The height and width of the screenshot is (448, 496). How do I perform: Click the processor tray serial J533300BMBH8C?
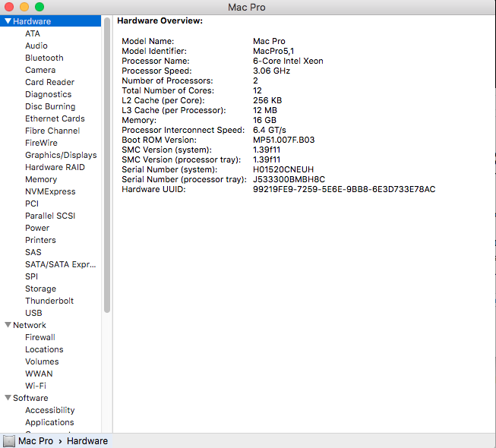(x=289, y=179)
